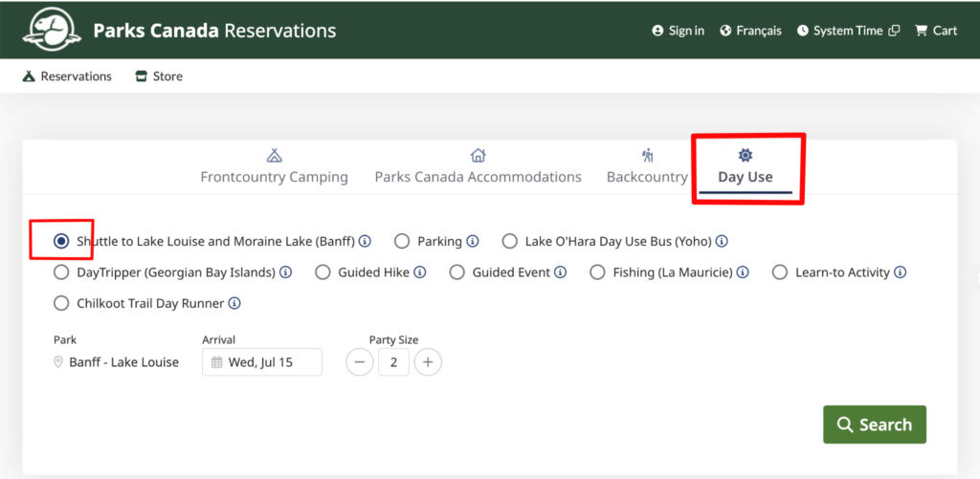Open the Arrival date field Wed, Jul 15
This screenshot has height=479, width=980.
[x=262, y=362]
